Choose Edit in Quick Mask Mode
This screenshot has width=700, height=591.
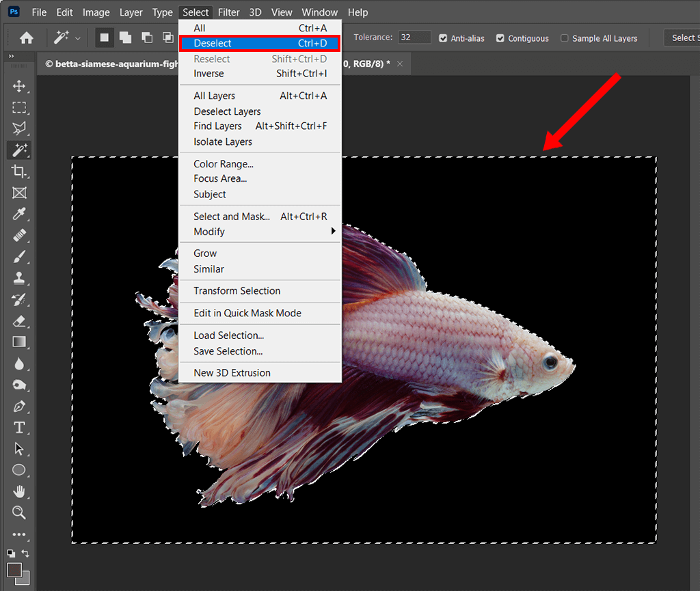260,313
